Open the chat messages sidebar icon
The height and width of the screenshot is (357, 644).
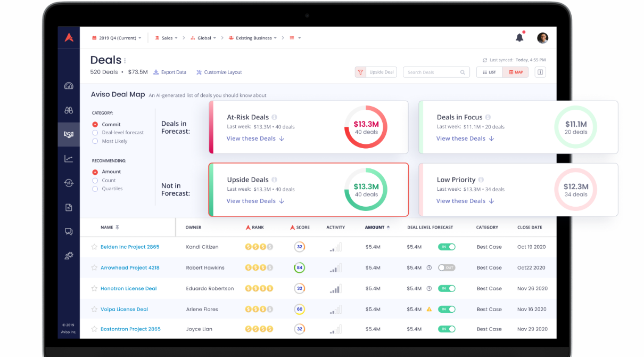(x=69, y=231)
